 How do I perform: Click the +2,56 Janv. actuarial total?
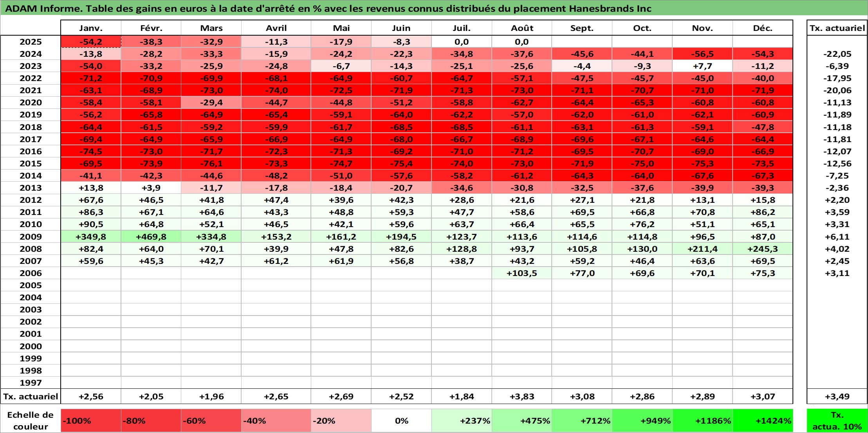tap(91, 396)
